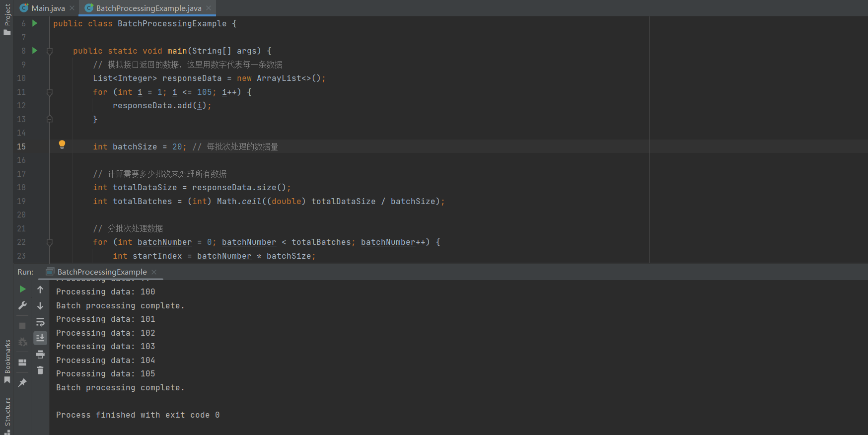Run the BatchProcessingExample class from the line 6 gutter
868x435 pixels.
(35, 23)
